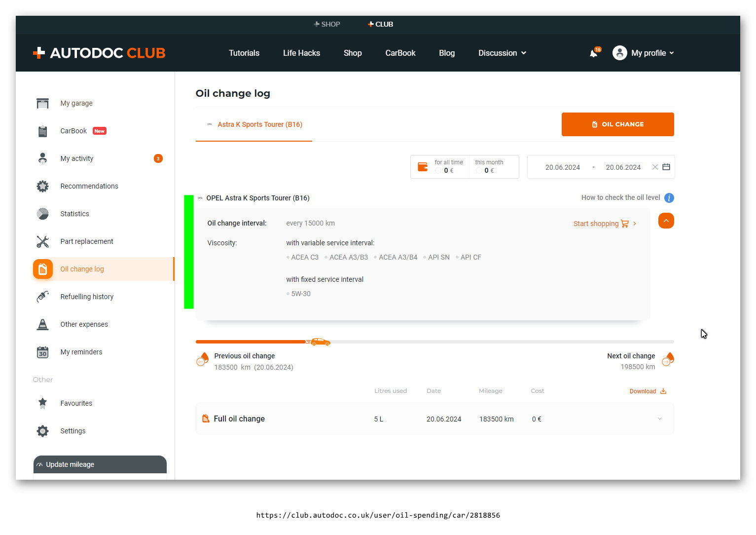756x535 pixels.
Task: Click the Recommendations gear icon
Action: click(x=43, y=186)
